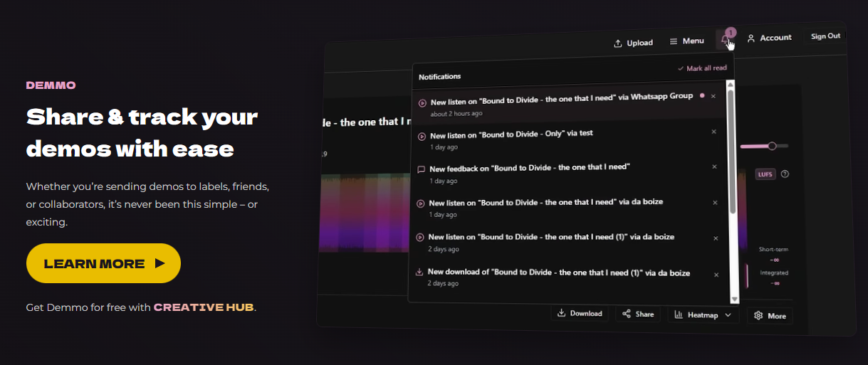Dismiss the New feedback notification

point(715,166)
